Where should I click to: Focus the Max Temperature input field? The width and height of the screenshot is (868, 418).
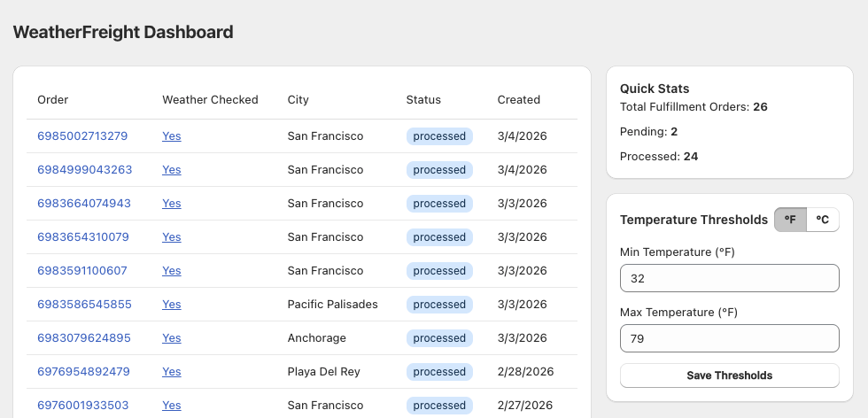tap(730, 338)
